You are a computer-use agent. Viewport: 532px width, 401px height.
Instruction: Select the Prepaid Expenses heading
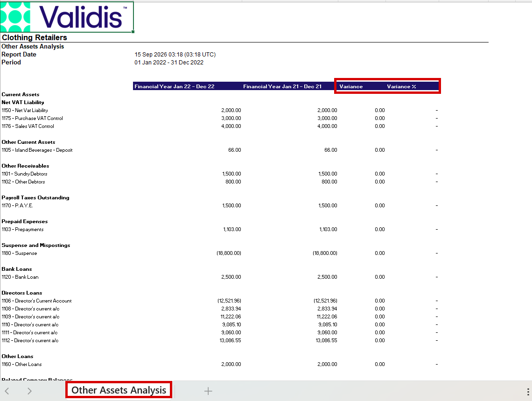(24, 221)
